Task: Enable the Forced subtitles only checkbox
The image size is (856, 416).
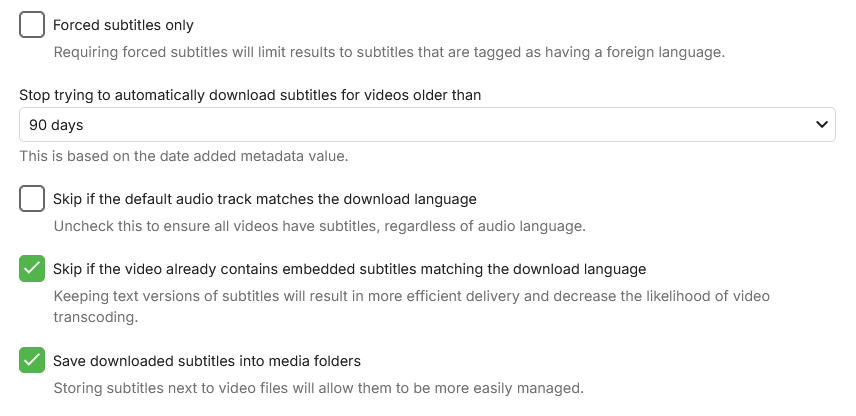Action: (32, 25)
